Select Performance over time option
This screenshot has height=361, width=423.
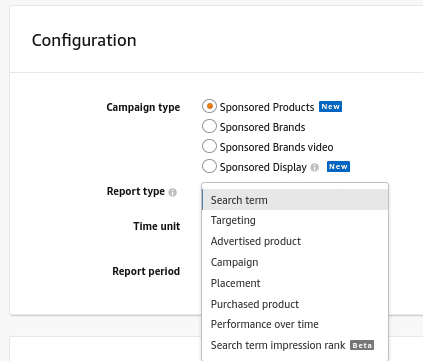pos(295,324)
